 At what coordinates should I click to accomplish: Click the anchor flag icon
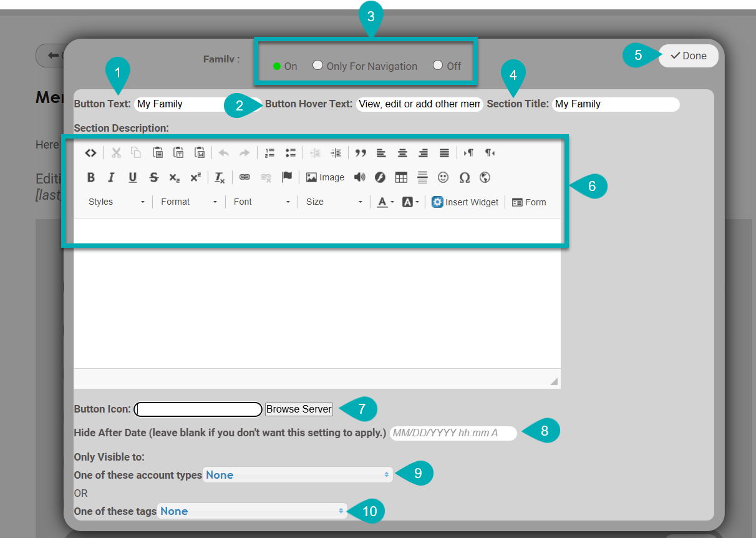287,177
